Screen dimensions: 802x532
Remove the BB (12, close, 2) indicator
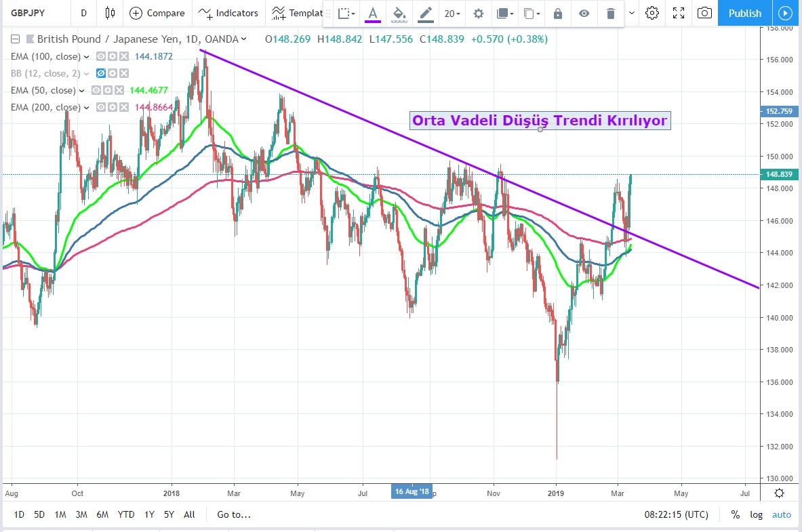pyautogui.click(x=124, y=73)
